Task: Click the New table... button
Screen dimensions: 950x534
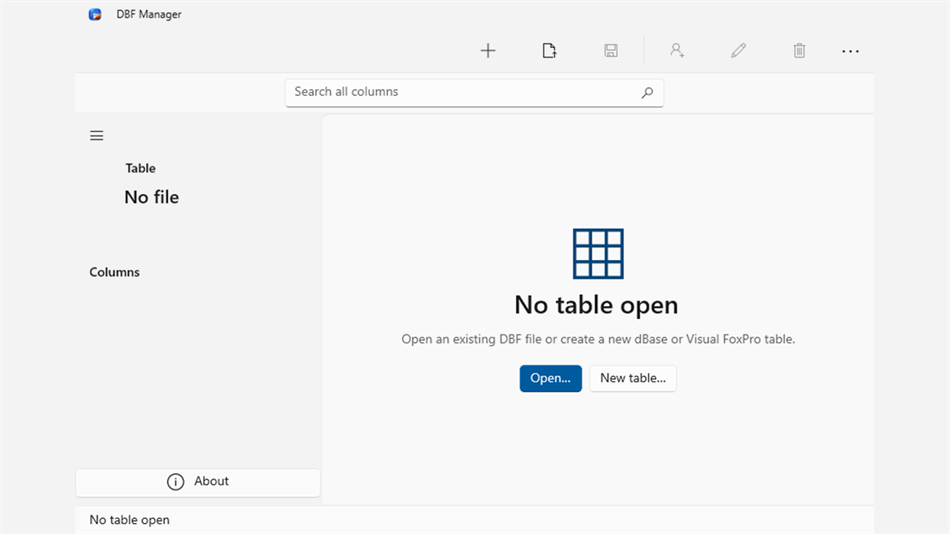Action: 633,378
